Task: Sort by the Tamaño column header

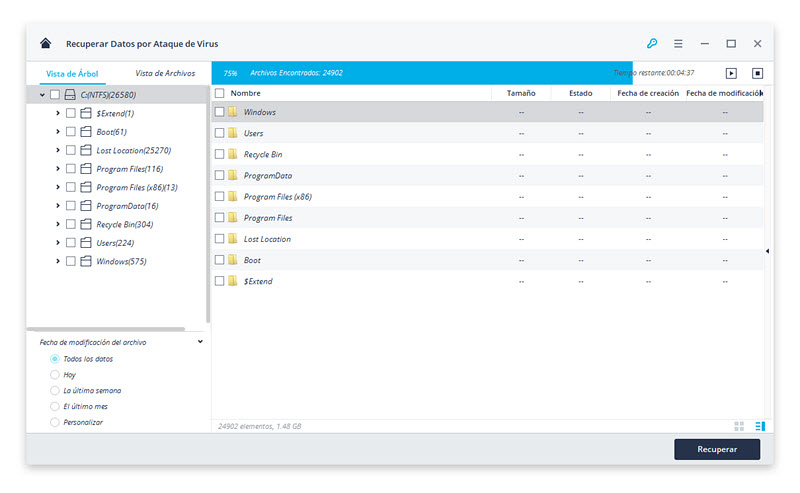Action: tap(521, 93)
